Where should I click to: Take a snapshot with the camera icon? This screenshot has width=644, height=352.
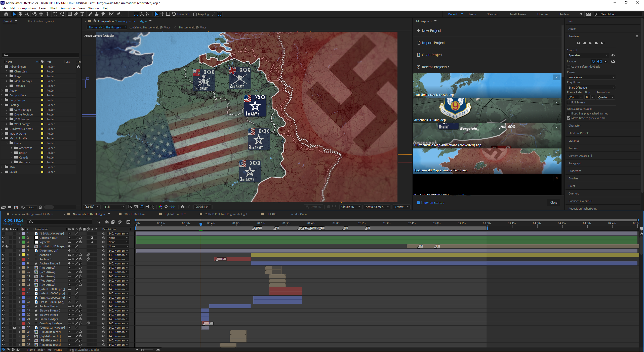183,207
